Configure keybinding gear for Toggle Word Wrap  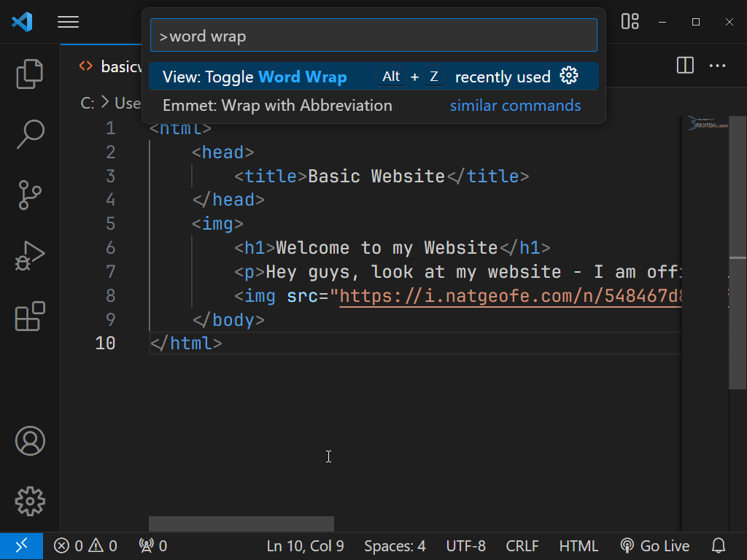pyautogui.click(x=569, y=76)
